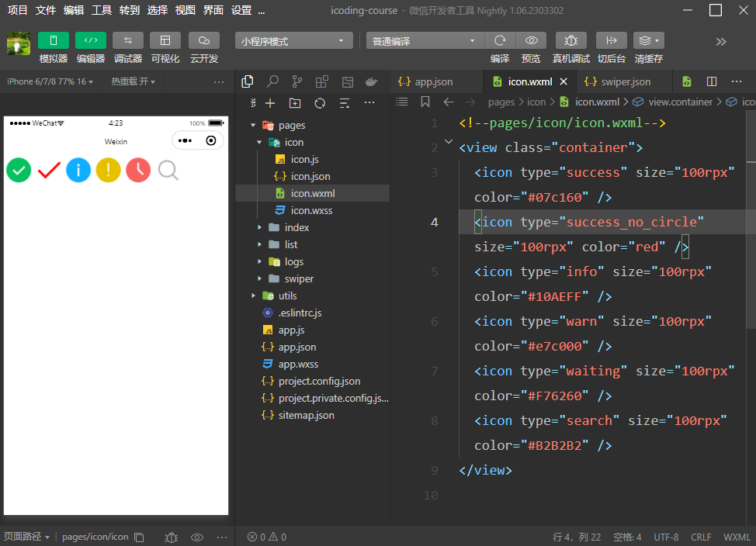The image size is (756, 546).
Task: Click the New Folder icon
Action: (295, 102)
